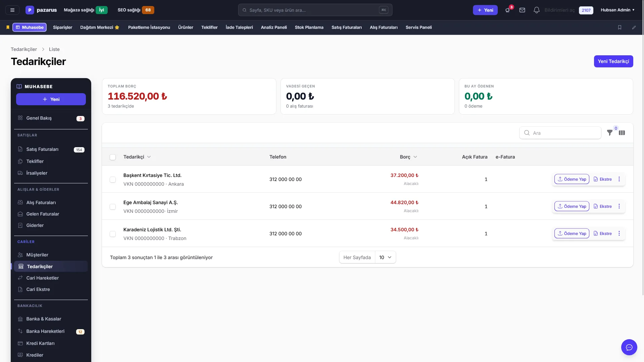Click the Gelen Faturalar inbox icon
Screen dimensions: 644x362
tap(20, 214)
